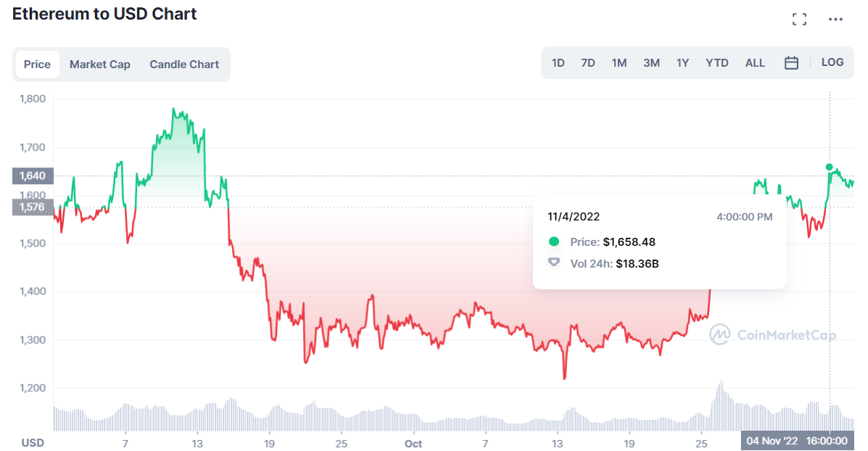Select the ALL timeframe option

(x=755, y=63)
